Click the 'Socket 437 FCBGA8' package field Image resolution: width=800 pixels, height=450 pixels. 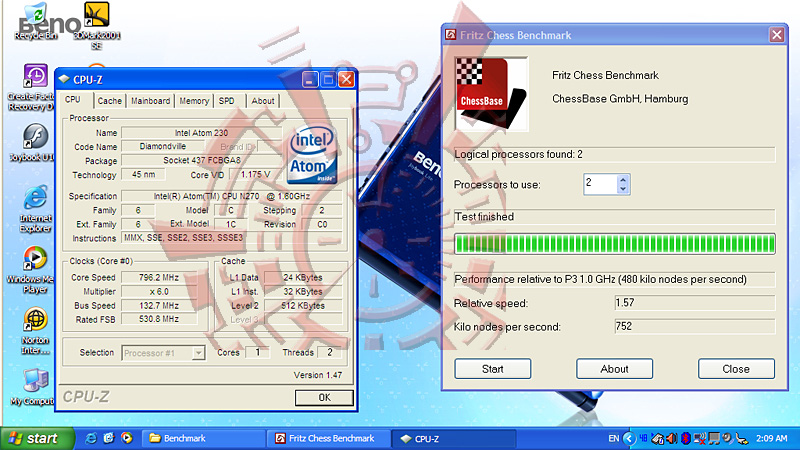coord(202,160)
